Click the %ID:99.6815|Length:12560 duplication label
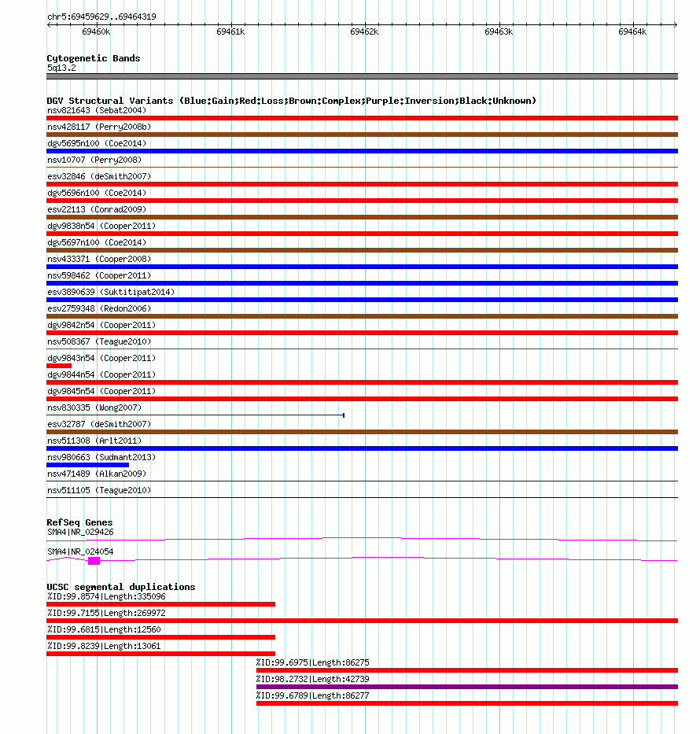The image size is (700, 734). point(104,629)
